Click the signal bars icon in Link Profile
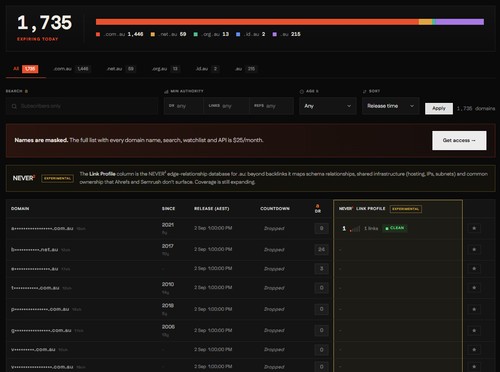Image resolution: width=500 pixels, height=372 pixels. click(x=355, y=229)
